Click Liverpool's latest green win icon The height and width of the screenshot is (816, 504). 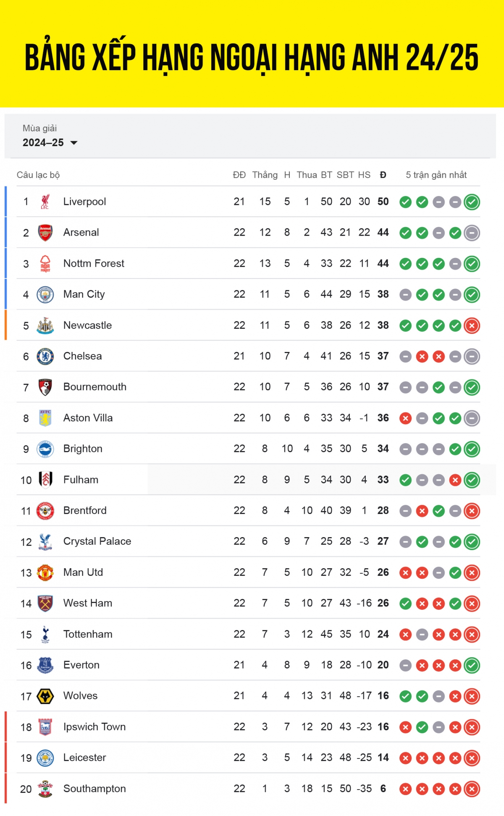472,202
